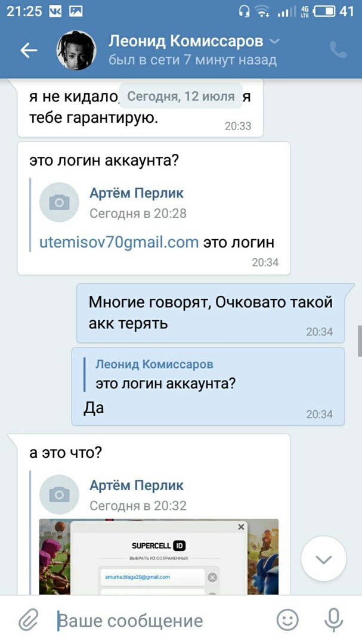Tap quoted Леонид Комиссаров reply header

[x=154, y=364]
